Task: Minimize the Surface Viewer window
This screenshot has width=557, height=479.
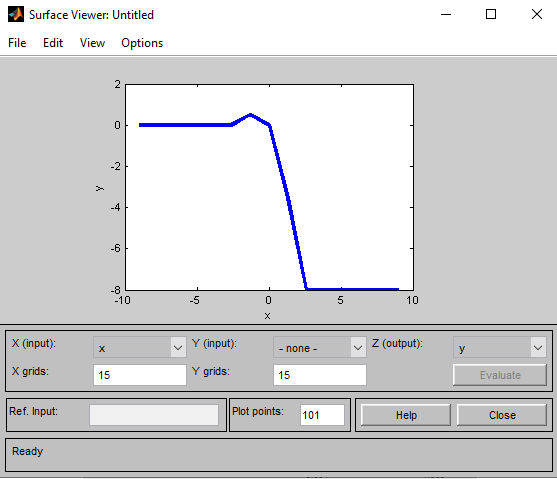Action: [446, 15]
